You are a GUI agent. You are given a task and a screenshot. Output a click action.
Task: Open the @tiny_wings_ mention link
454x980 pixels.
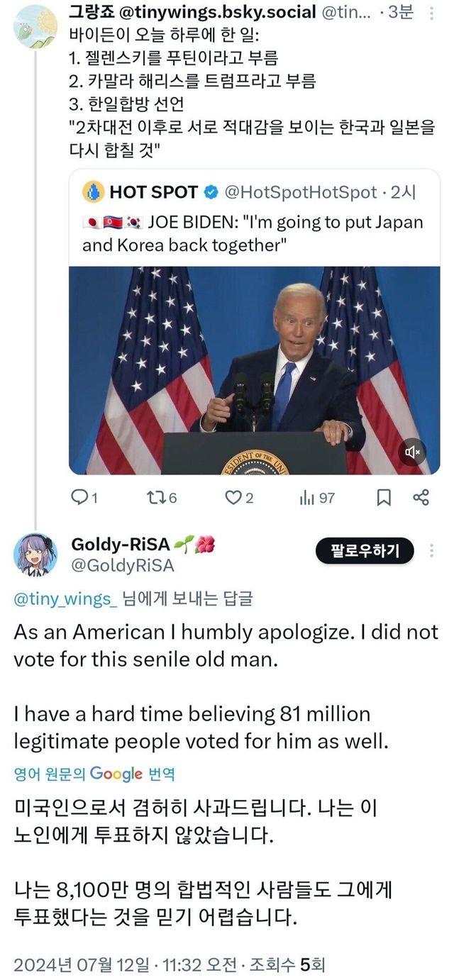pyautogui.click(x=65, y=599)
